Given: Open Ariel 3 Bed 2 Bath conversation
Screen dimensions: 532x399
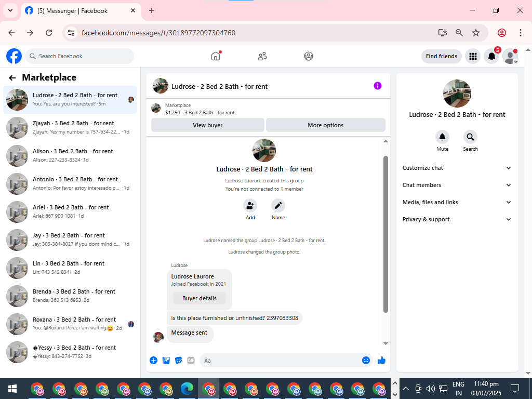Looking at the screenshot, I should pos(70,212).
